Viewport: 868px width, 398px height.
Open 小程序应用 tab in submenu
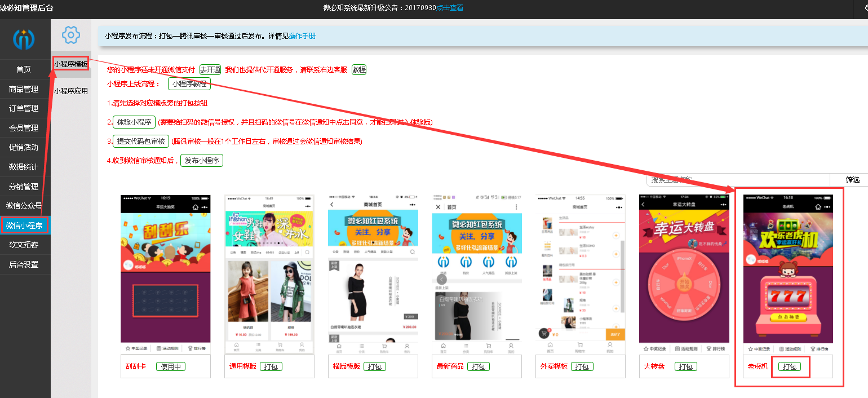pyautogui.click(x=71, y=91)
